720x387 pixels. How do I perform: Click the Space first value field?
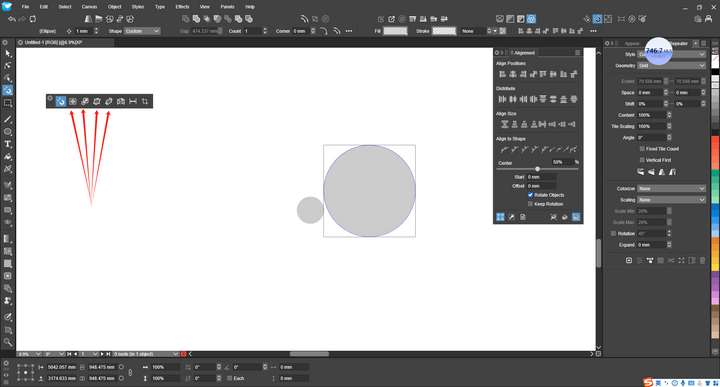pyautogui.click(x=650, y=93)
